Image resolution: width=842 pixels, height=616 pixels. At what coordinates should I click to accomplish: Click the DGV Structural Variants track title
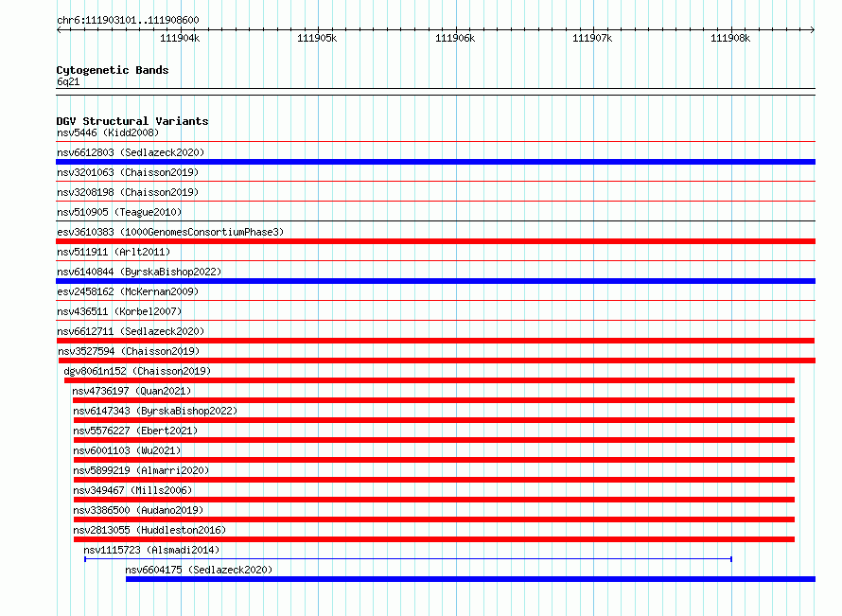(x=132, y=121)
